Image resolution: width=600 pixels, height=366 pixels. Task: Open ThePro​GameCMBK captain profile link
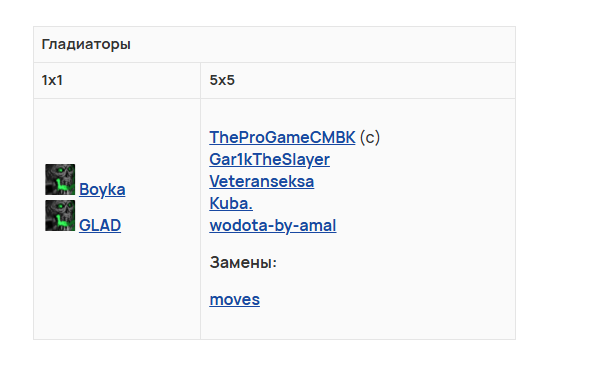[x=282, y=137]
